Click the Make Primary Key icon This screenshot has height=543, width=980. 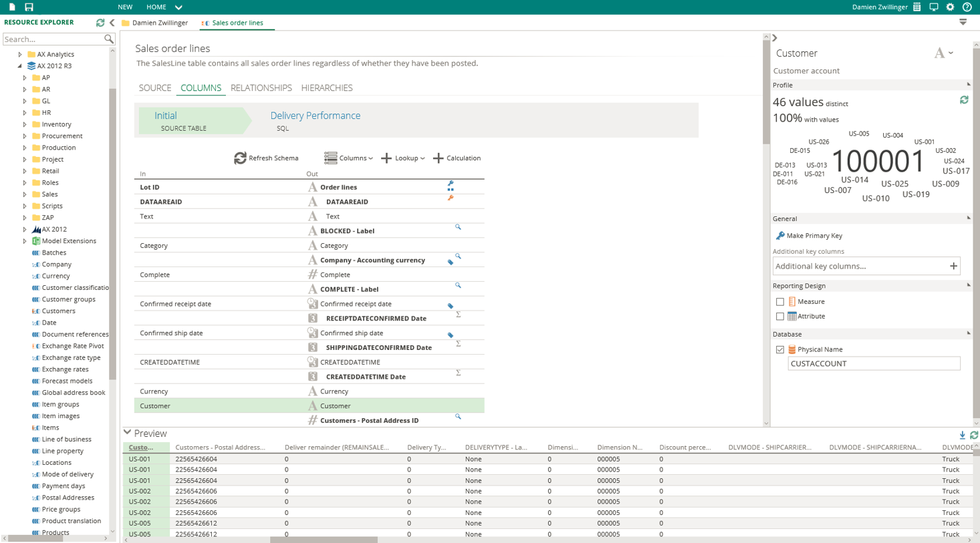[x=779, y=236]
